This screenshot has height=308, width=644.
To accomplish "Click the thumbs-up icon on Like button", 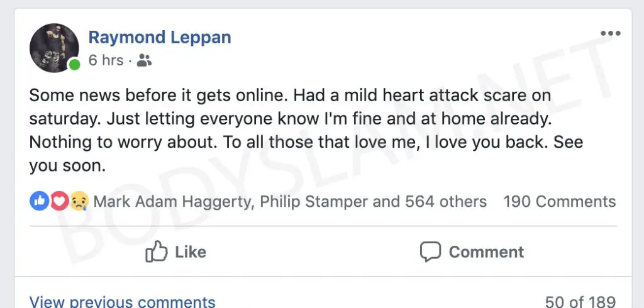I will pos(155,252).
